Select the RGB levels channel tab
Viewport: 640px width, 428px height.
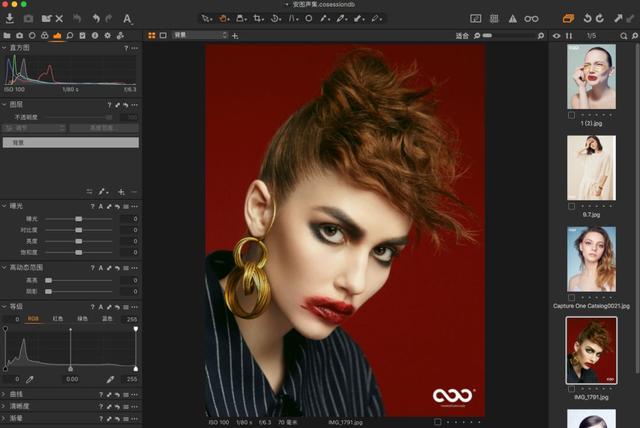(33, 319)
